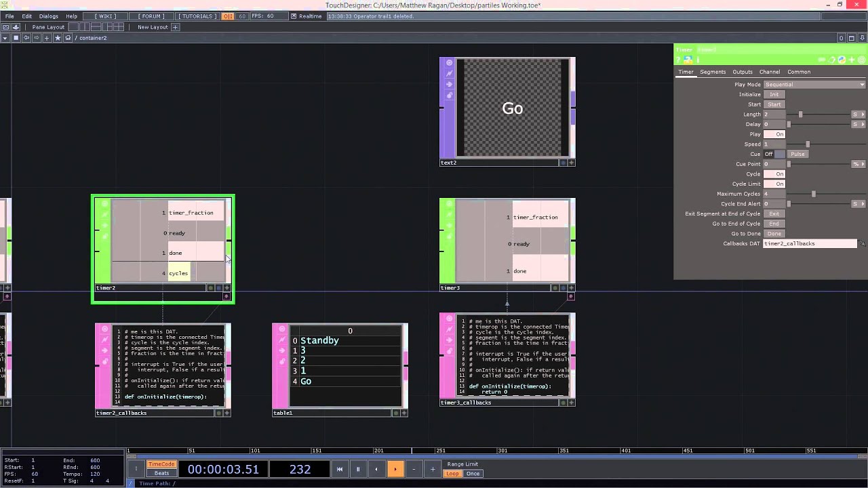Pause the timeline playback
The width and height of the screenshot is (868, 488).
tap(358, 469)
